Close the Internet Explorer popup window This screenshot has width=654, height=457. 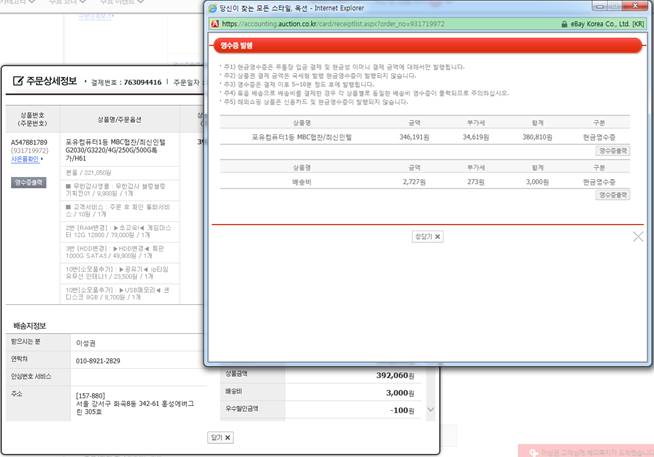pyautogui.click(x=635, y=6)
